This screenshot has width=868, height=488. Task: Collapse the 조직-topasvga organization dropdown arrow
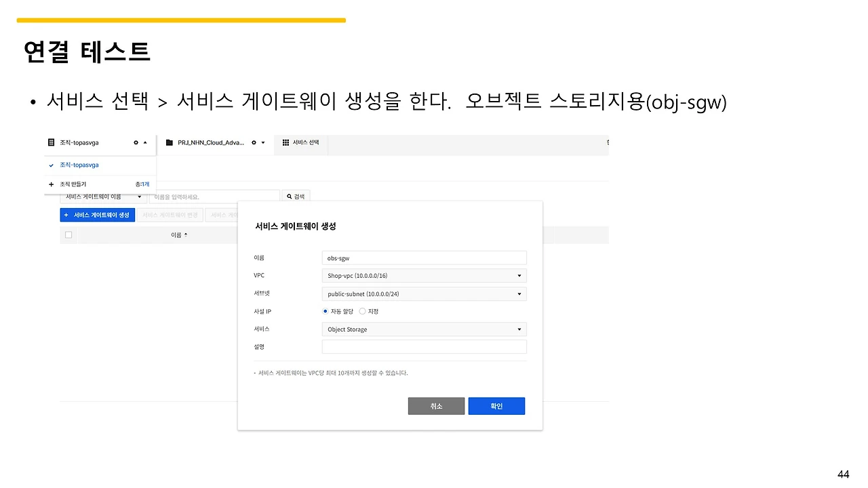[144, 143]
